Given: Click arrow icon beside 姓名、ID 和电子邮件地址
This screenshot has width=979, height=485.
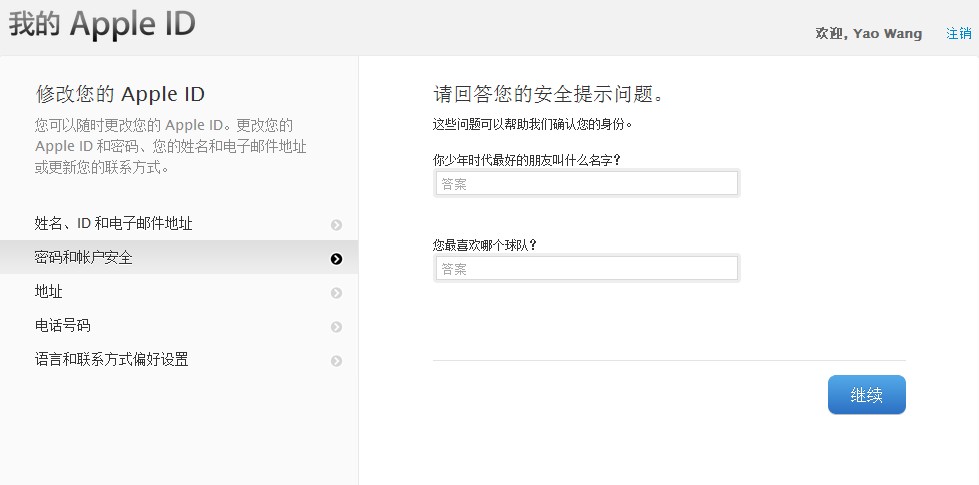Looking at the screenshot, I should (x=336, y=225).
